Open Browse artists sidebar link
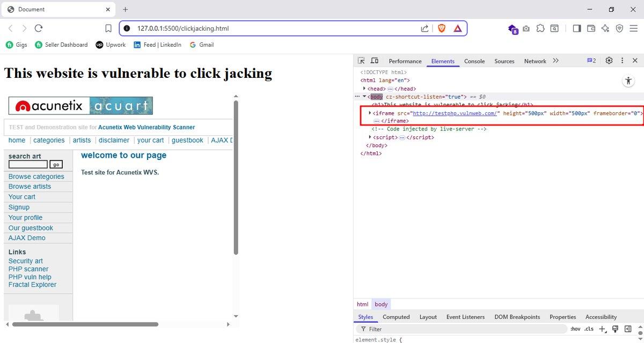 click(30, 186)
